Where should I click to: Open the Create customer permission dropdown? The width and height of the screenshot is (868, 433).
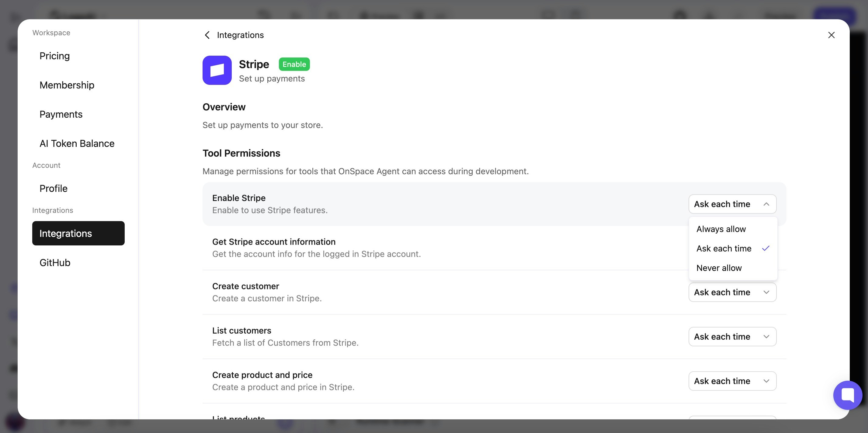click(x=732, y=292)
